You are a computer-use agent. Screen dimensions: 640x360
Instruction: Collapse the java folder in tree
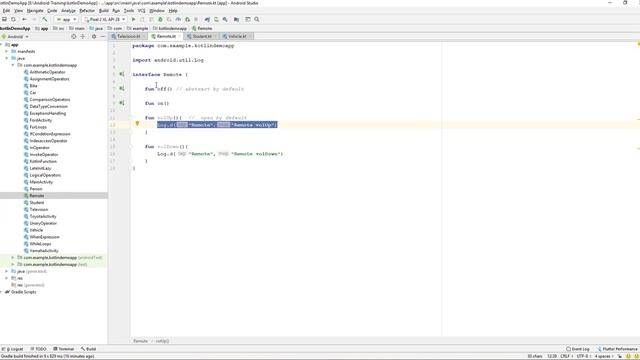7,58
